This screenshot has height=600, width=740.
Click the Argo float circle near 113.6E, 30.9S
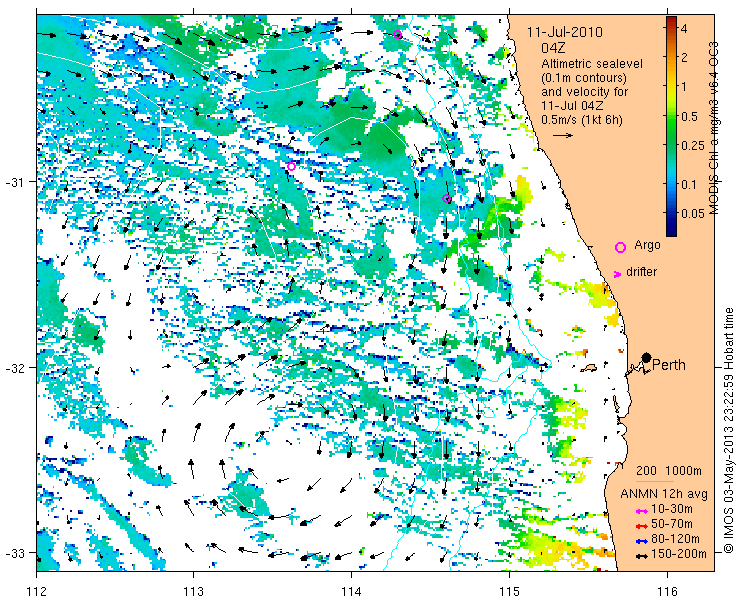(291, 166)
